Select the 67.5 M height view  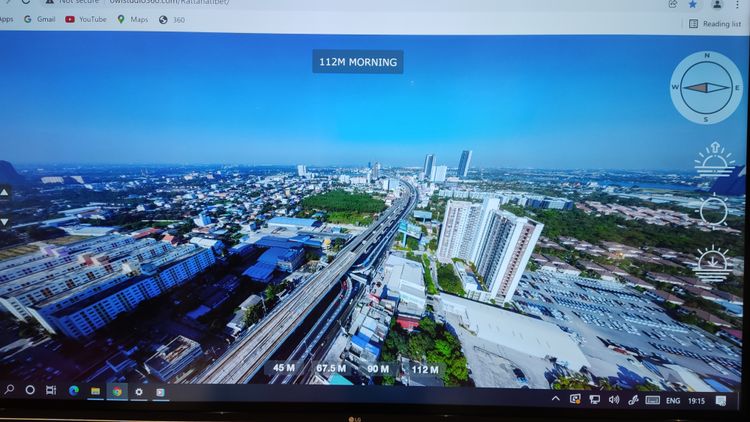331,368
